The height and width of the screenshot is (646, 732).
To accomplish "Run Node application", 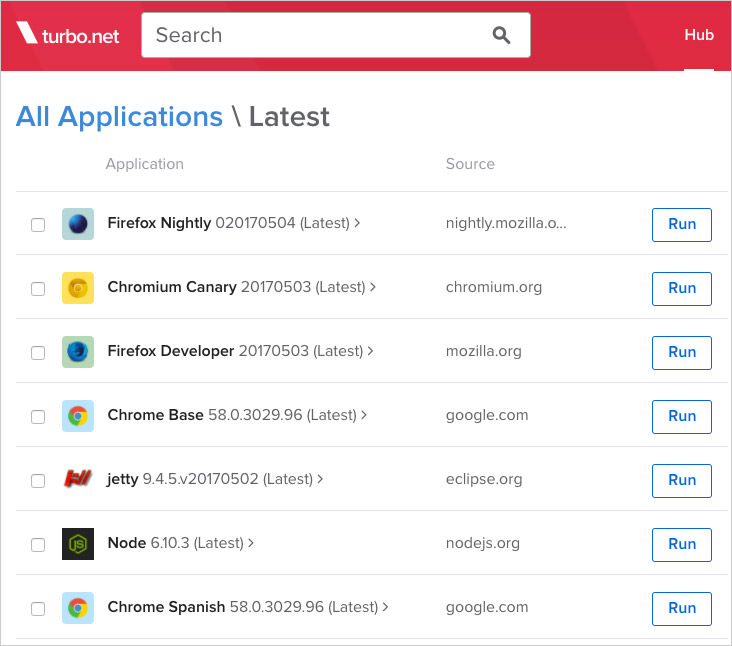I will pos(682,544).
